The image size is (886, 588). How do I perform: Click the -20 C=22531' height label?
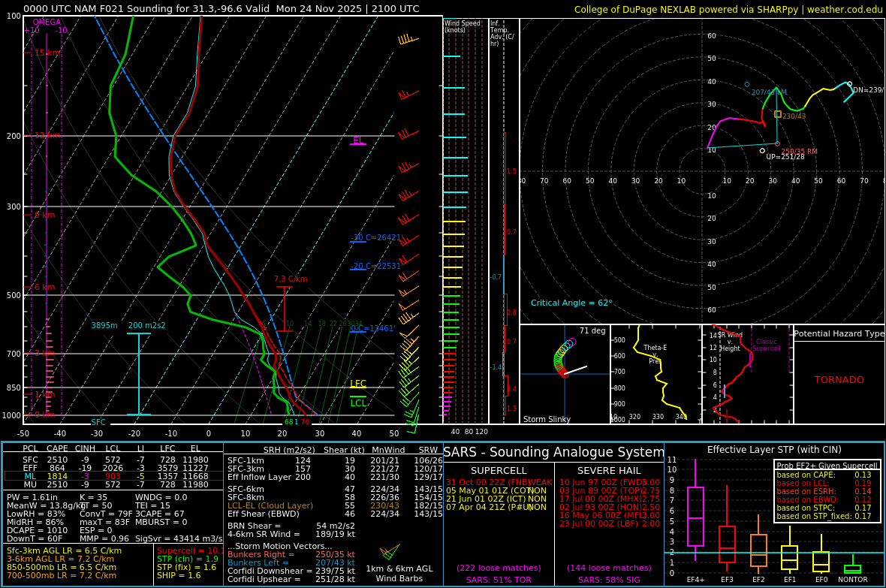(376, 266)
